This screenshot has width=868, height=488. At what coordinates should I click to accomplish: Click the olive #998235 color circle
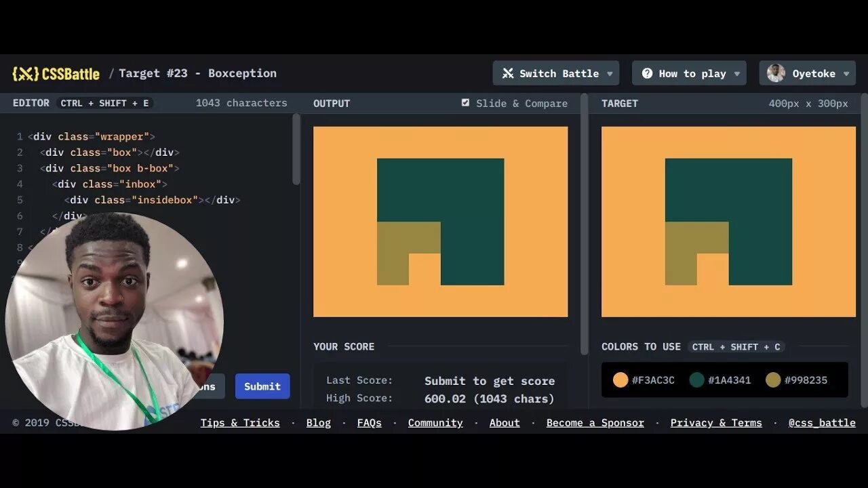pyautogui.click(x=773, y=380)
